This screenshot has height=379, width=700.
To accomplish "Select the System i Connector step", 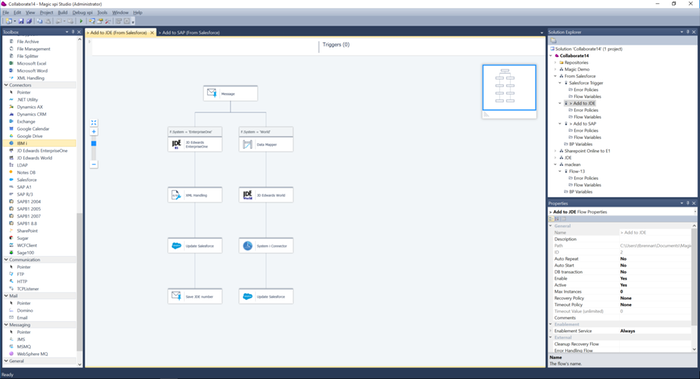I will point(266,246).
